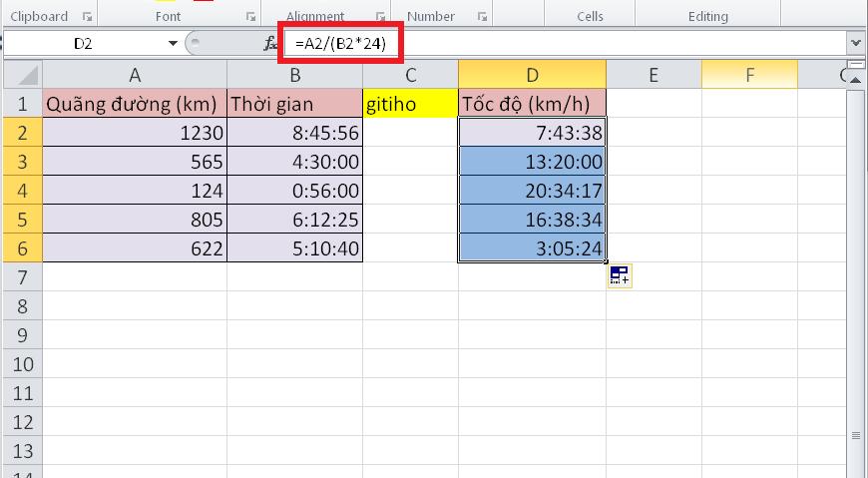Select cell containing 4:30:00
Screen dimensions: 868x478
tap(295, 162)
